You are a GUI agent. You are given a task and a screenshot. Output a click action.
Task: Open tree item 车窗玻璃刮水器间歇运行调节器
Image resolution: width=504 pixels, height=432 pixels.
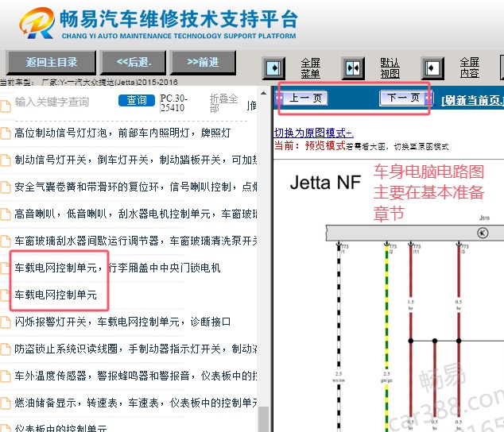135,241
